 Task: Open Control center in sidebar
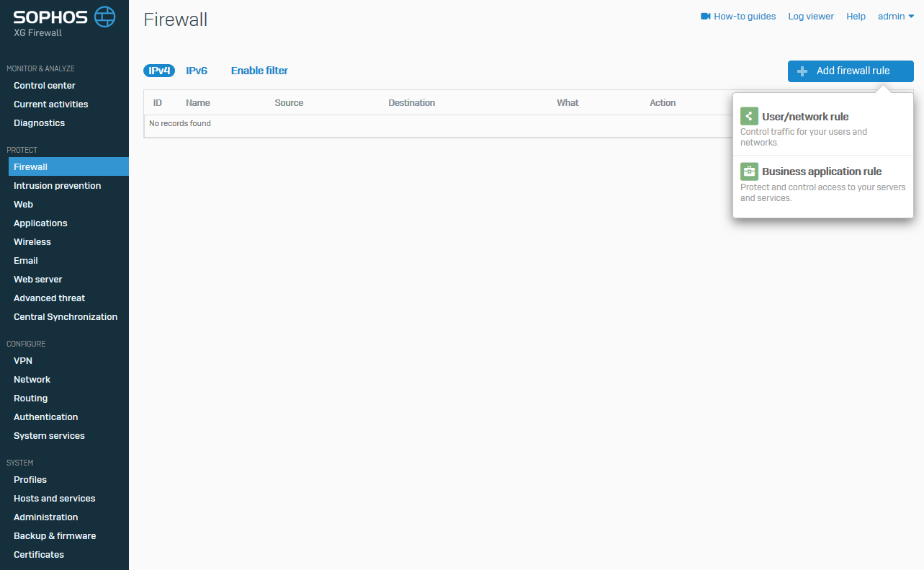[45, 86]
